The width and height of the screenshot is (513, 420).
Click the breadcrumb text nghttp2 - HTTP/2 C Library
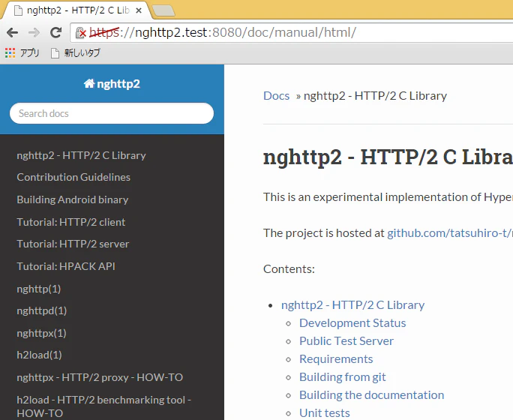coord(375,96)
